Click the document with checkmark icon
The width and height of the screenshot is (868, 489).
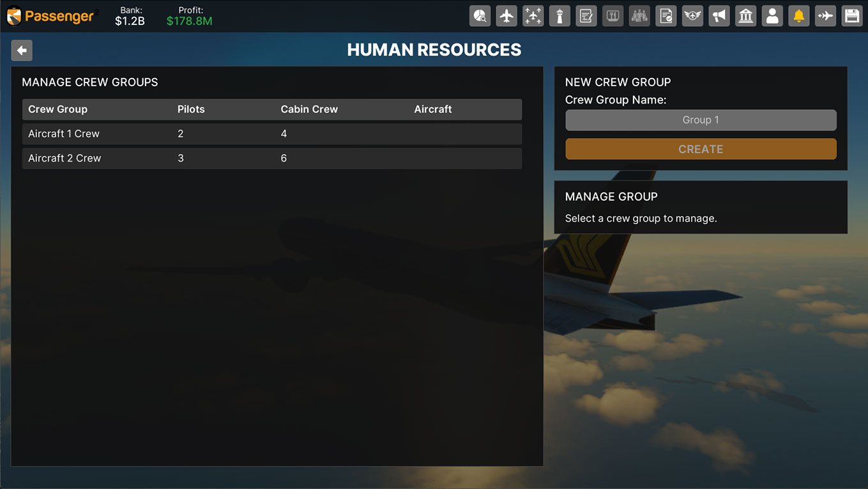(x=666, y=16)
